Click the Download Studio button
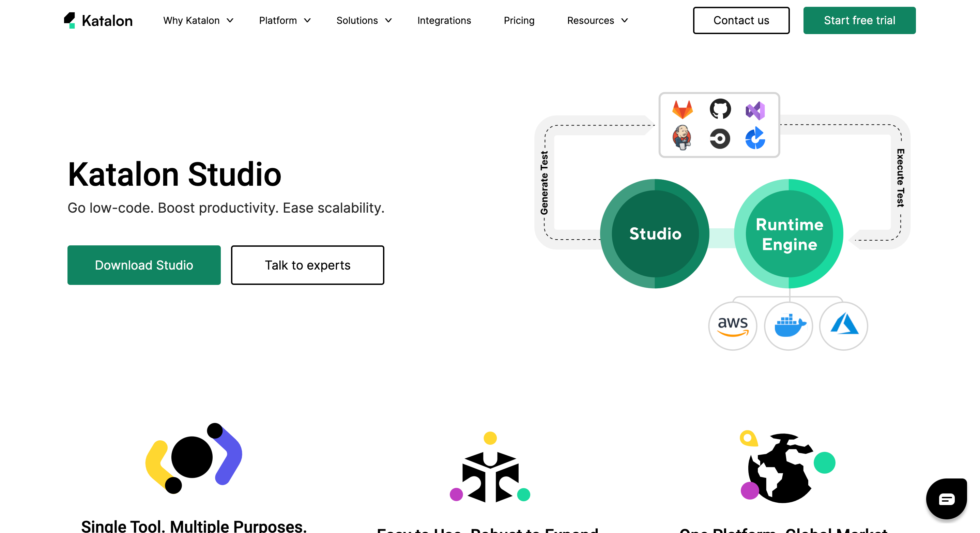Viewport: 980px width, 533px height. 144,265
